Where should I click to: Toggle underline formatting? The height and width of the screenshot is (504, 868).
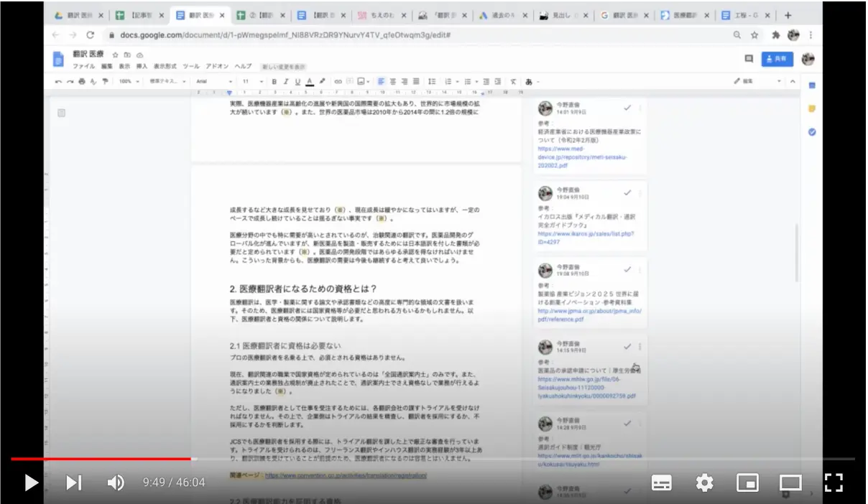point(297,81)
